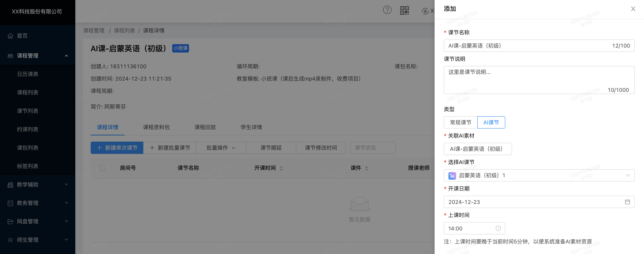Click the 网盘管理 folder icon
The image size is (644, 254).
click(x=10, y=222)
